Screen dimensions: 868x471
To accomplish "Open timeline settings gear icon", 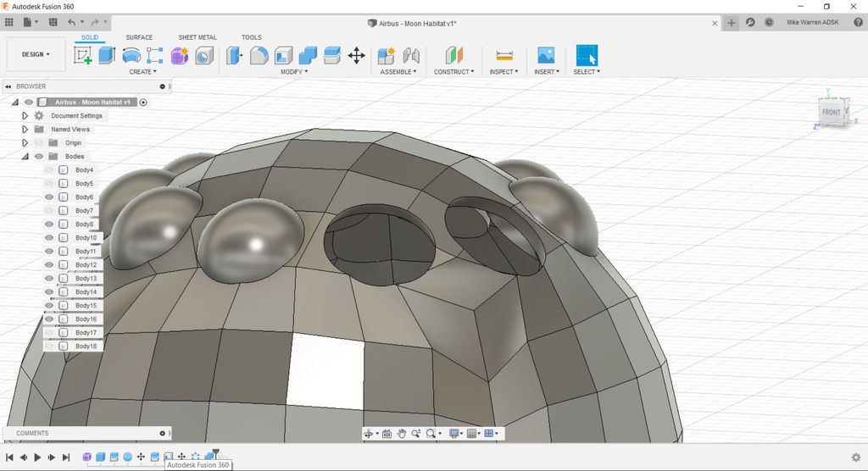I will point(855,457).
